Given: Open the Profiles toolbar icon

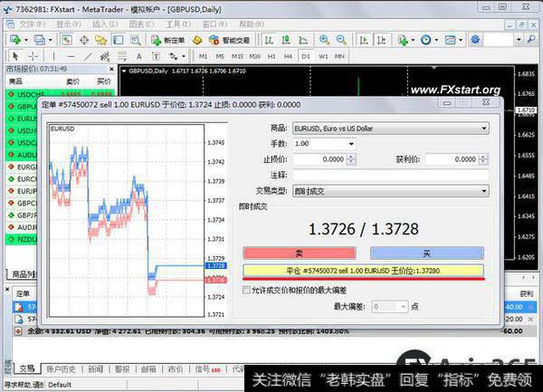Looking at the screenshot, I should click(39, 40).
